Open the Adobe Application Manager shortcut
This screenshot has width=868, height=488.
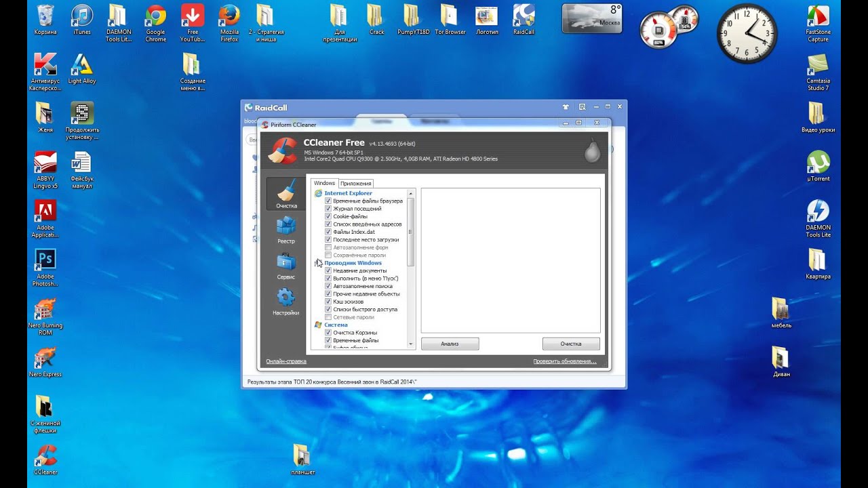45,219
